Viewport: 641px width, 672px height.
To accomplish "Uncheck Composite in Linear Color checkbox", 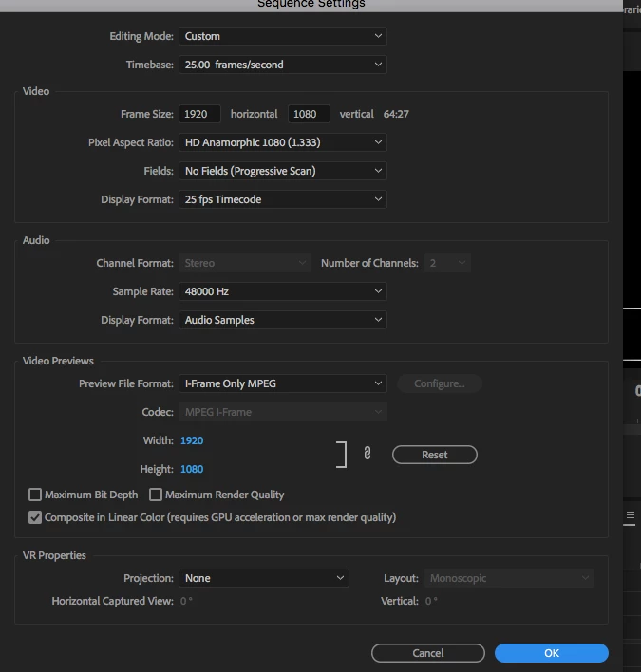I will (35, 517).
